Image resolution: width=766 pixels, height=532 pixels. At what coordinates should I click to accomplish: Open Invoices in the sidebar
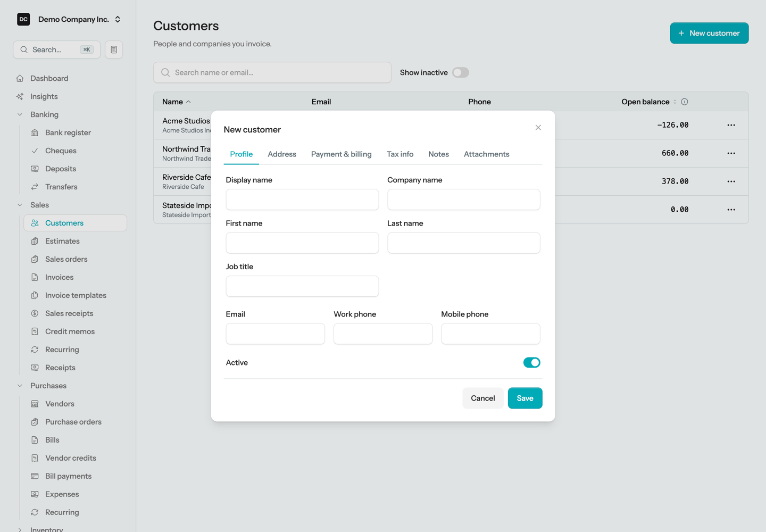point(75,277)
